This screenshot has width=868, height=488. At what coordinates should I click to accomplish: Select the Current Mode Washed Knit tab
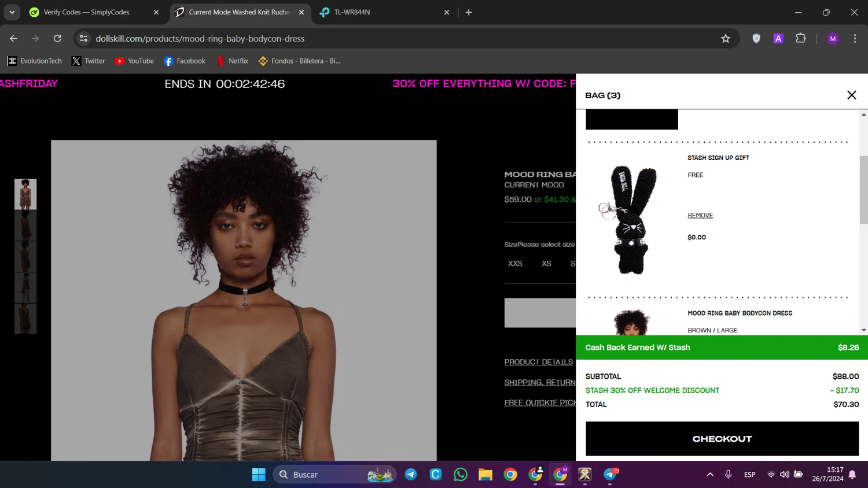(x=240, y=12)
